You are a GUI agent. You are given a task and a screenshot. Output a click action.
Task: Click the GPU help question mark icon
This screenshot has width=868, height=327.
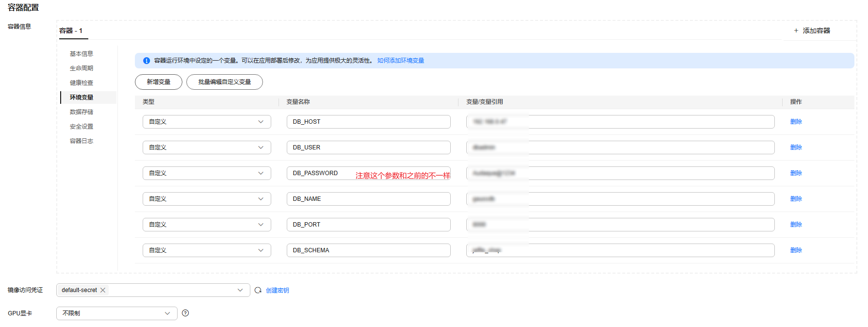pos(185,313)
